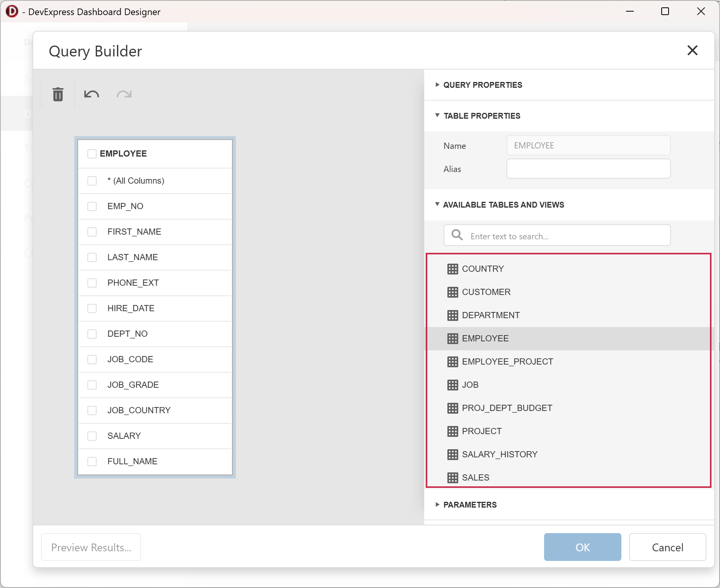The height and width of the screenshot is (588, 720).
Task: Collapse Available Tables and Views section
Action: tap(437, 205)
